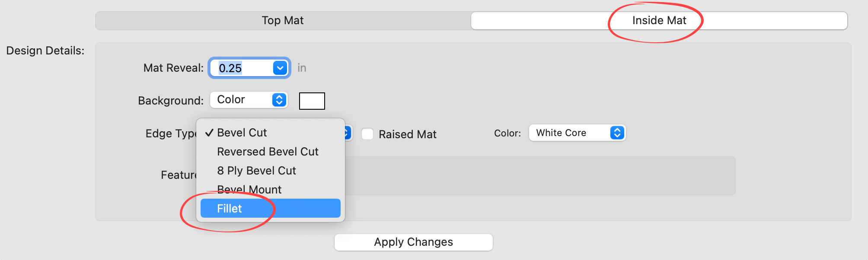The width and height of the screenshot is (868, 260).
Task: Click the Mat Reveal value field
Action: coord(242,68)
